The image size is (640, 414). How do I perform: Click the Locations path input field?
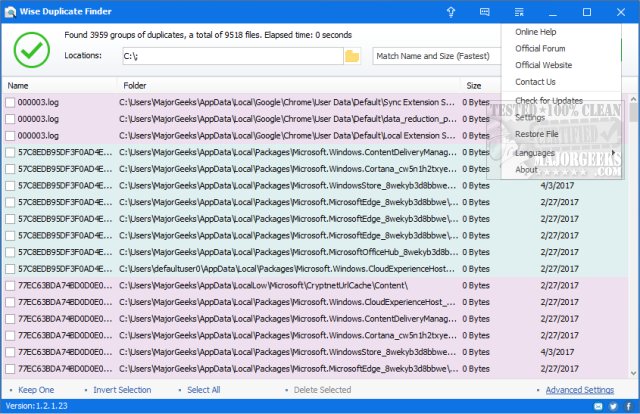233,56
